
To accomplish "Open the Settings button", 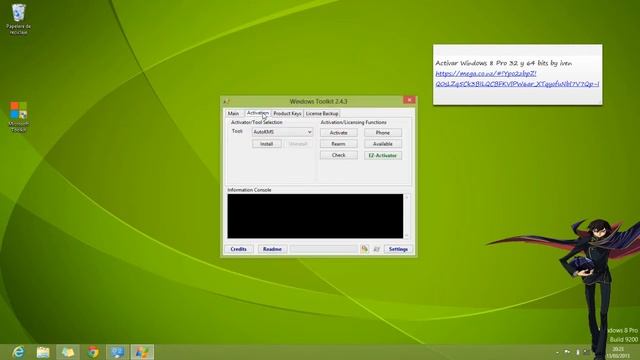I will 398,249.
